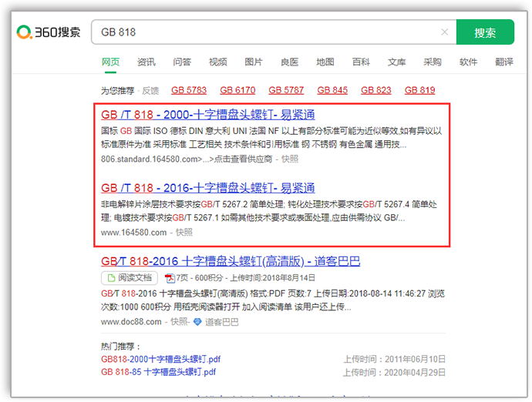Go to the 地图 tab
532x402 pixels.
pyautogui.click(x=325, y=62)
